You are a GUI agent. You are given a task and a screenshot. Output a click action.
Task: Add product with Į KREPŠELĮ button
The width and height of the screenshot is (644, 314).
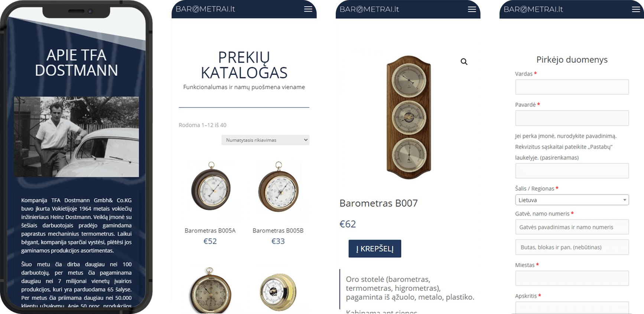pos(375,249)
